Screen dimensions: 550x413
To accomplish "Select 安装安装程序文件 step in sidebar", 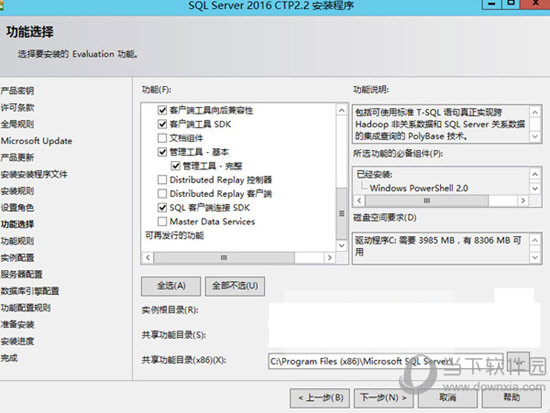I will [34, 174].
